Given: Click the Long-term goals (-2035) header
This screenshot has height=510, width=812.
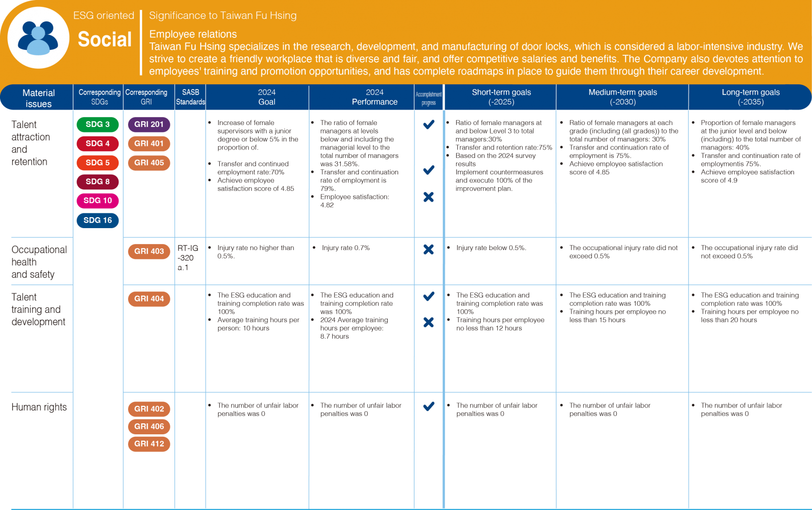Looking at the screenshot, I should click(750, 97).
